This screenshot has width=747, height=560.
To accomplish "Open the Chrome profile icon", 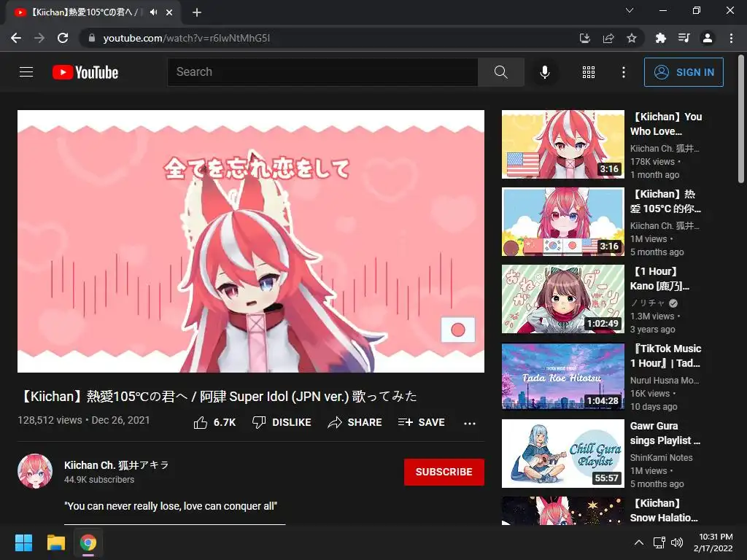I will coord(708,38).
